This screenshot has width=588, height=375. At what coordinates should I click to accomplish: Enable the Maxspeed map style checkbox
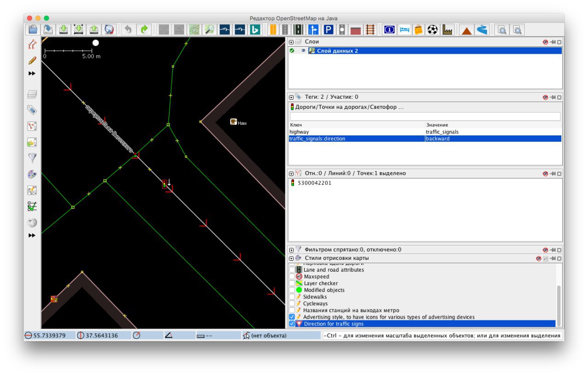tap(292, 277)
